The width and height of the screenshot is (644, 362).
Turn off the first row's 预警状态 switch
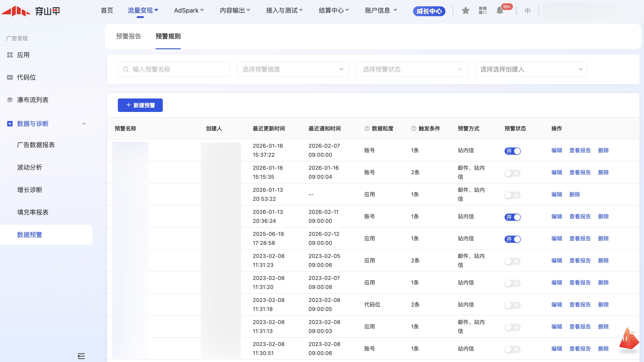pos(512,151)
